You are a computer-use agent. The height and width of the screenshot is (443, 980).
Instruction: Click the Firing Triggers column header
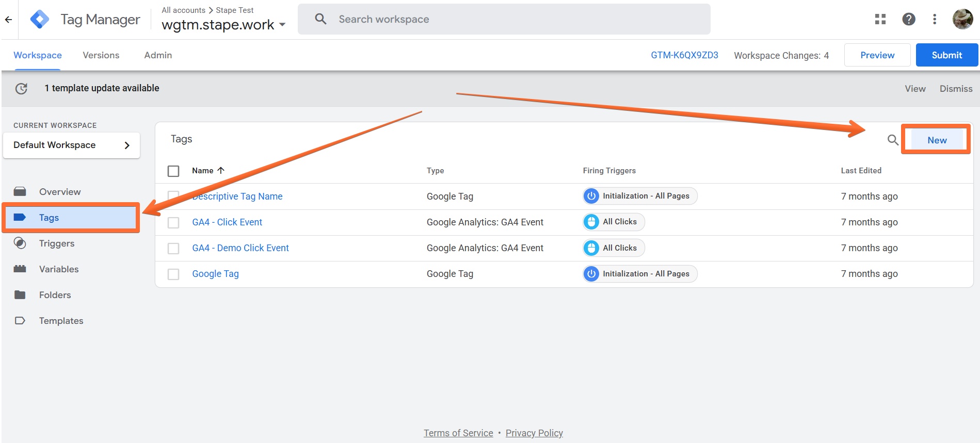point(609,171)
